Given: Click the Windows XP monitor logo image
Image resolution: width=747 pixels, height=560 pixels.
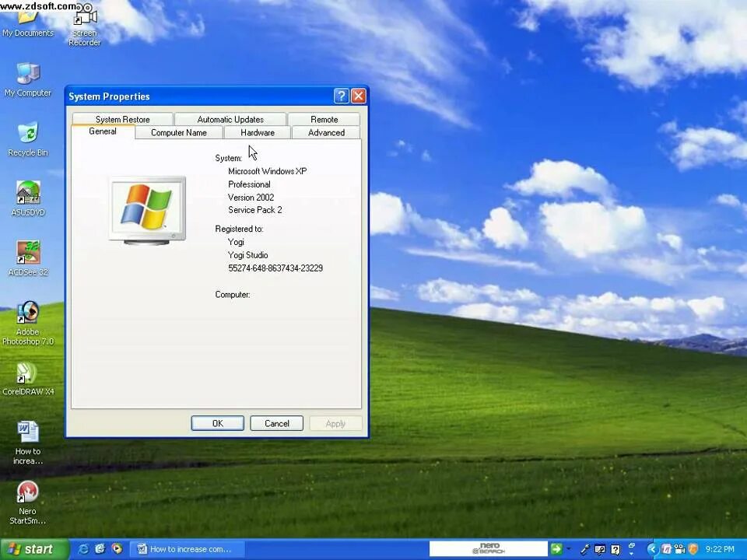Looking at the screenshot, I should (147, 210).
